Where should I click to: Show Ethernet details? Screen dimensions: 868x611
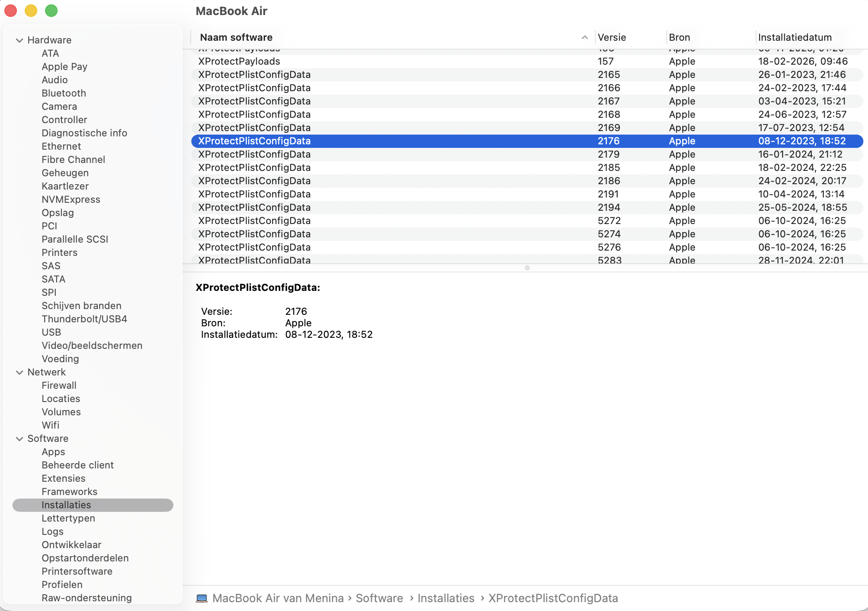tap(61, 147)
